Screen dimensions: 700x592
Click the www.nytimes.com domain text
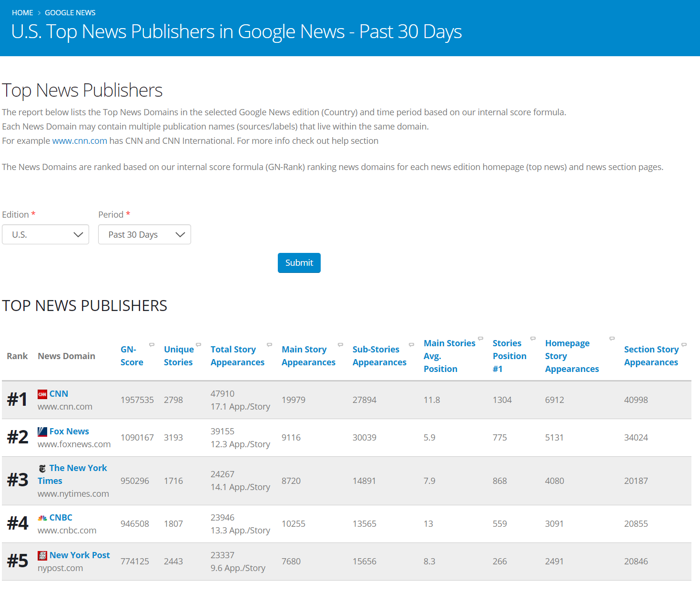point(73,494)
